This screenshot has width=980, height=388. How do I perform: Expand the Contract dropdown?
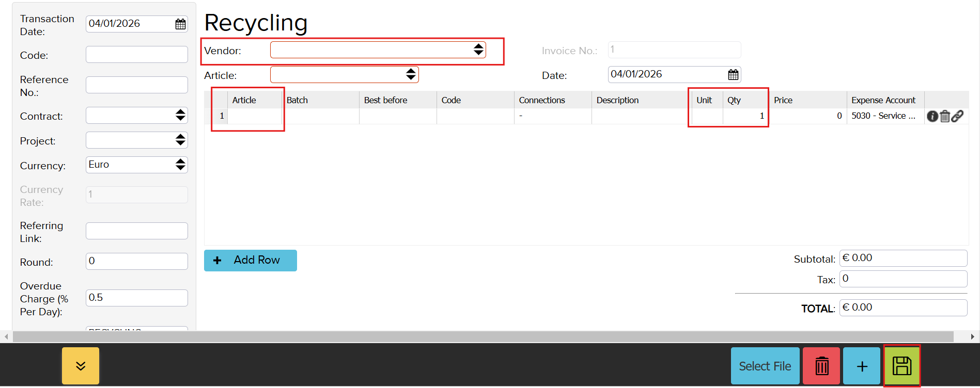(136, 115)
